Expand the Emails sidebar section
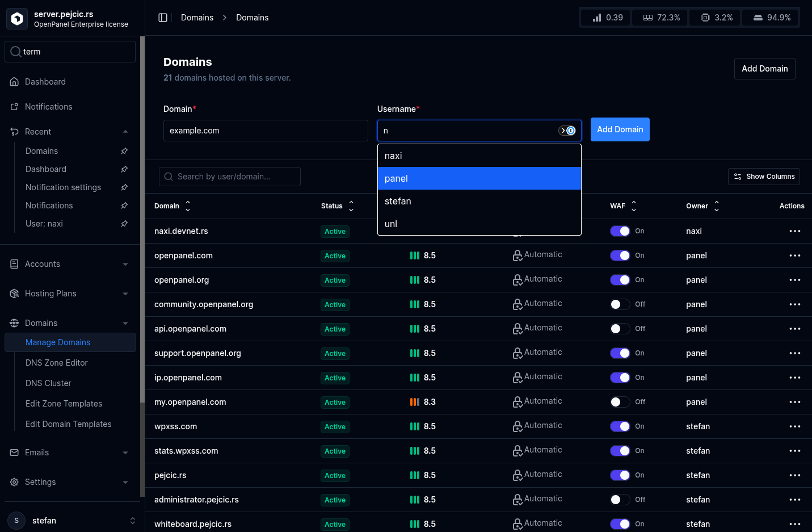This screenshot has width=812, height=532. [125, 453]
